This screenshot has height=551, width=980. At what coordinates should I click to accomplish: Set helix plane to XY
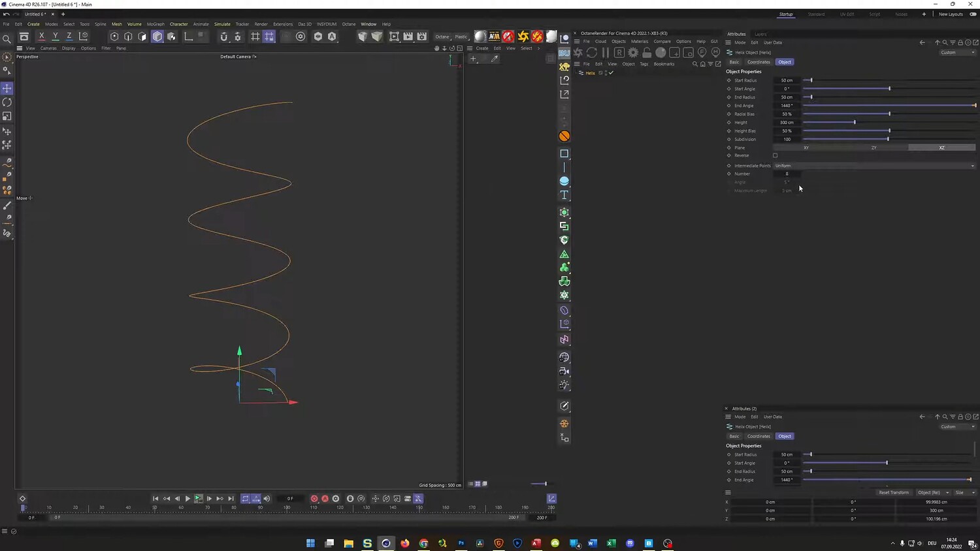point(806,148)
